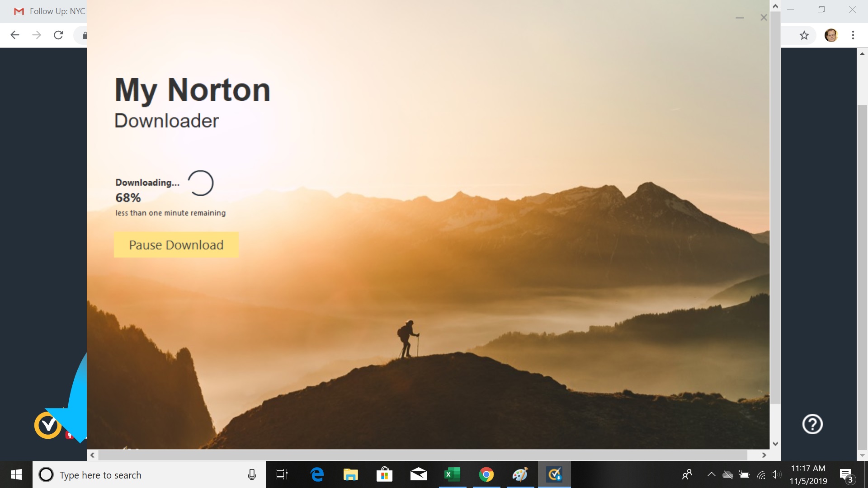868x488 pixels.
Task: Open the help question mark icon
Action: [x=812, y=424]
